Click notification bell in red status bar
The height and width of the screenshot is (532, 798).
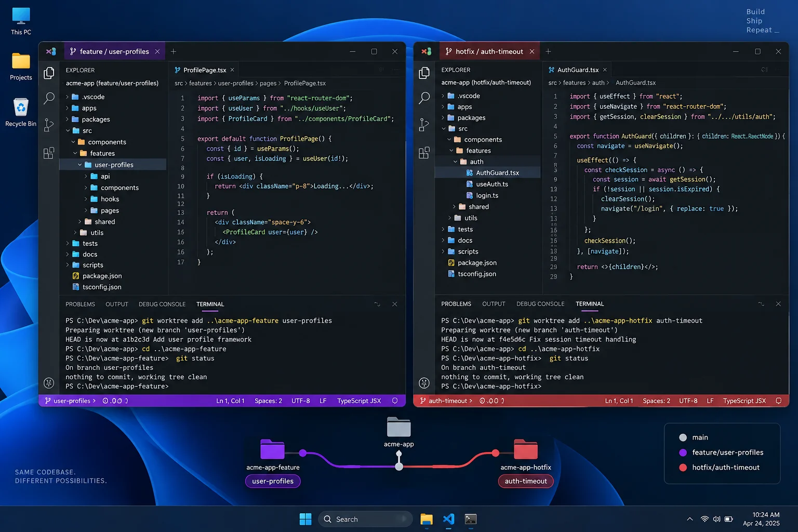[x=778, y=401]
